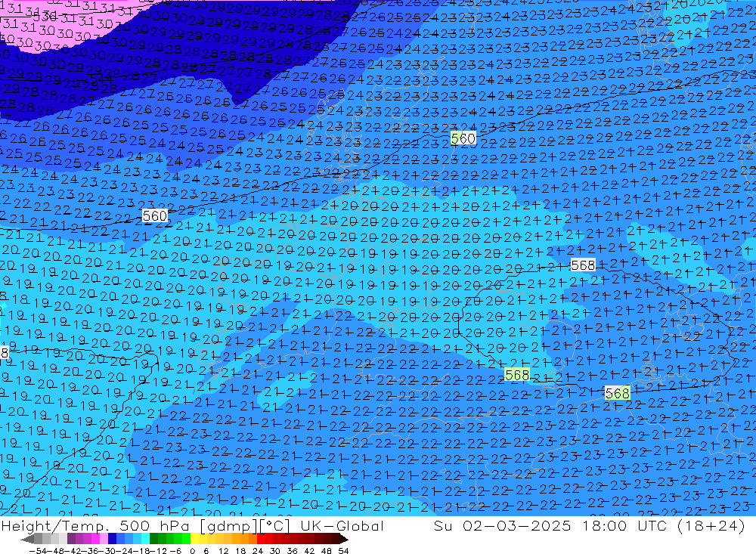
Task: Click the white 560 contour label
Action: pyautogui.click(x=155, y=215)
